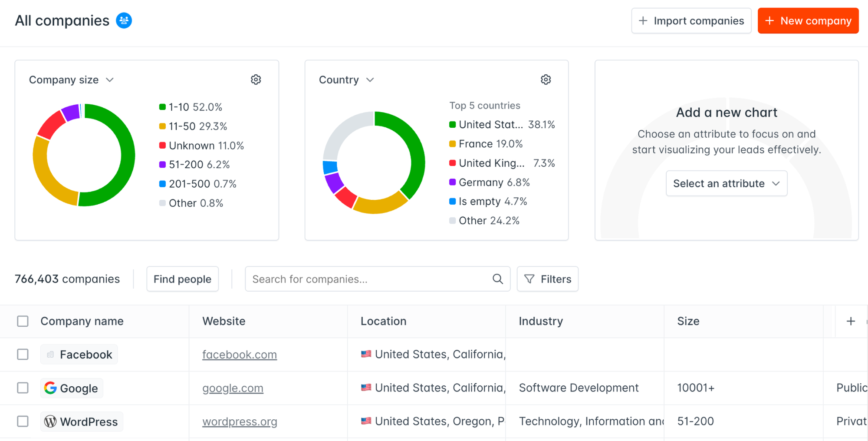Toggle the select-all companies checkbox
This screenshot has width=868, height=441.
pyautogui.click(x=23, y=321)
